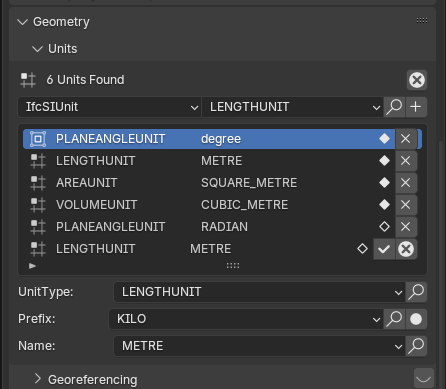This screenshot has height=389, width=446.
Task: Toggle assigned diamond on LENGTHUNIT METRE row
Action: coord(384,161)
